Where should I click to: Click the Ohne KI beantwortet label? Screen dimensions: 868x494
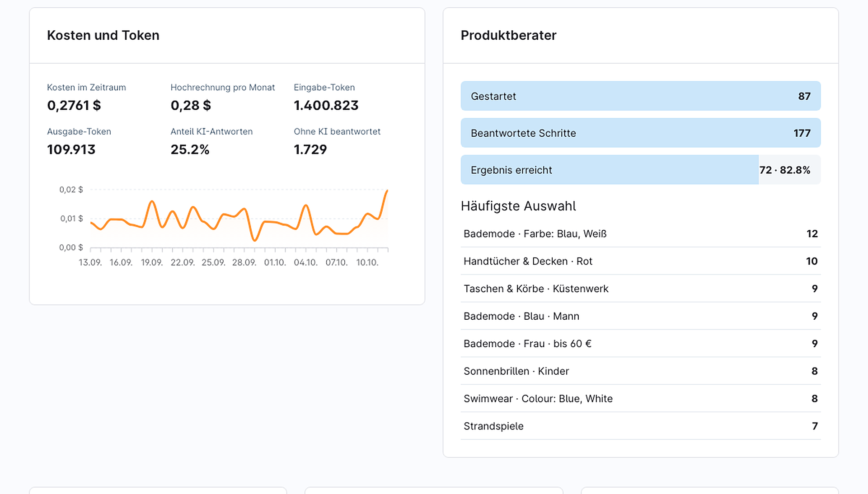(337, 131)
